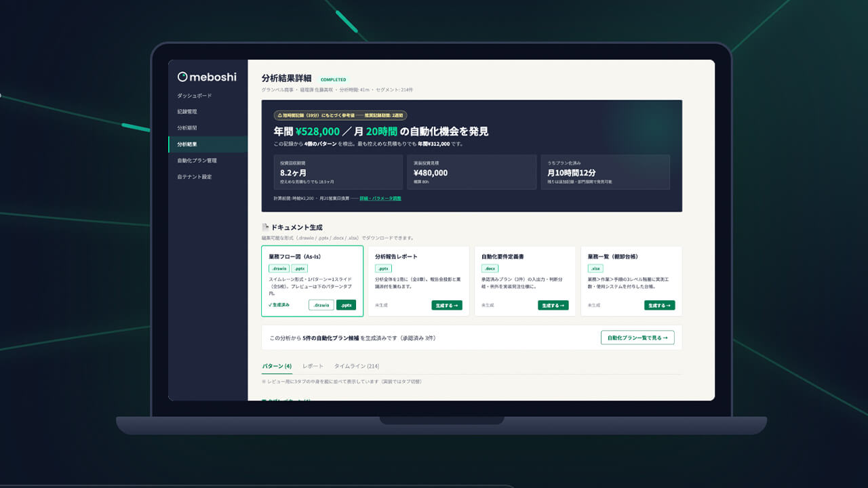Click the ドキュメント生成 section heading

click(296, 228)
